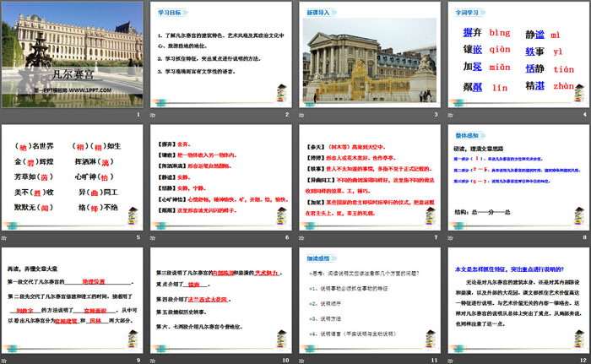Click the animation star icon under slide 10

153,361
